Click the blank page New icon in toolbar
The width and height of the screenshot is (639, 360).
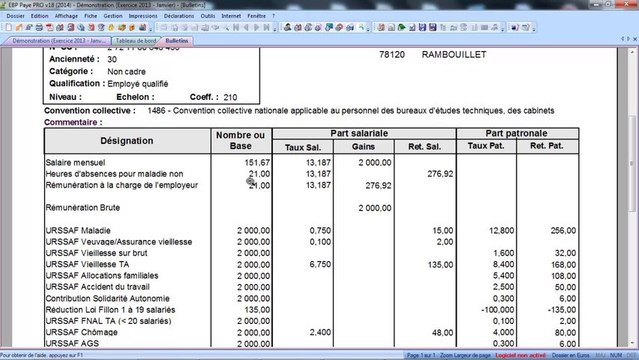click(x=8, y=27)
